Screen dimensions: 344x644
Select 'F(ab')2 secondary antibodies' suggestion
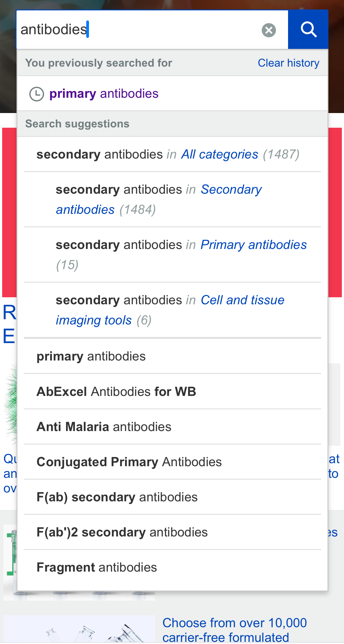point(122,532)
